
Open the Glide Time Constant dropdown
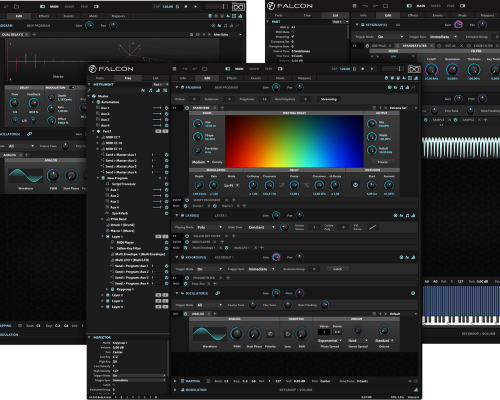click(261, 227)
